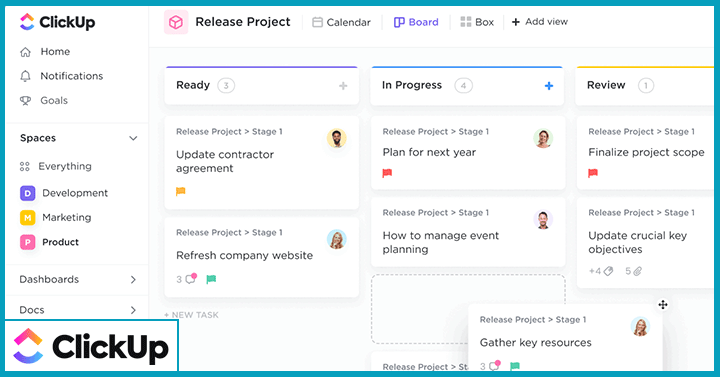Select the Marketing space in sidebar
Image resolution: width=720 pixels, height=377 pixels.
click(56, 217)
